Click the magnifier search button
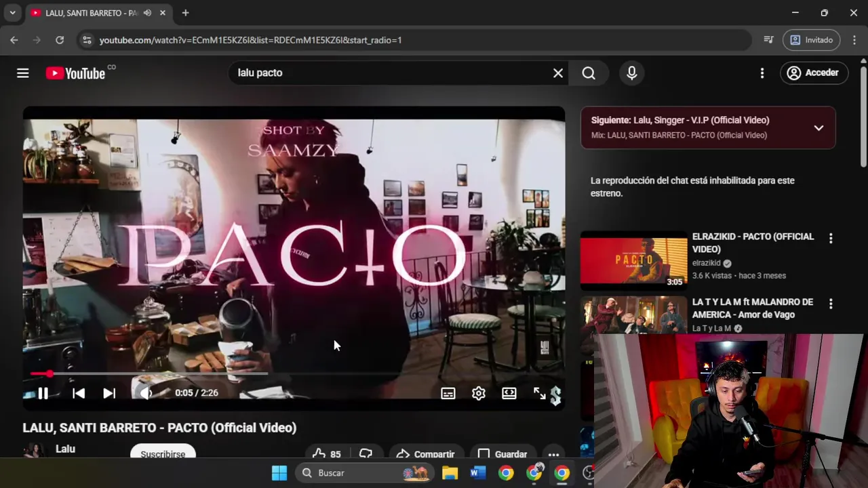 tap(589, 73)
